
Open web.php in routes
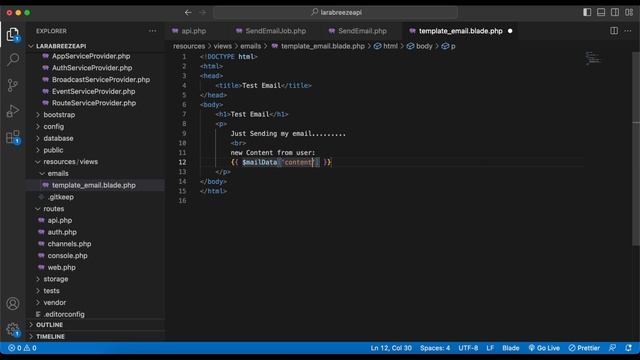(61, 267)
